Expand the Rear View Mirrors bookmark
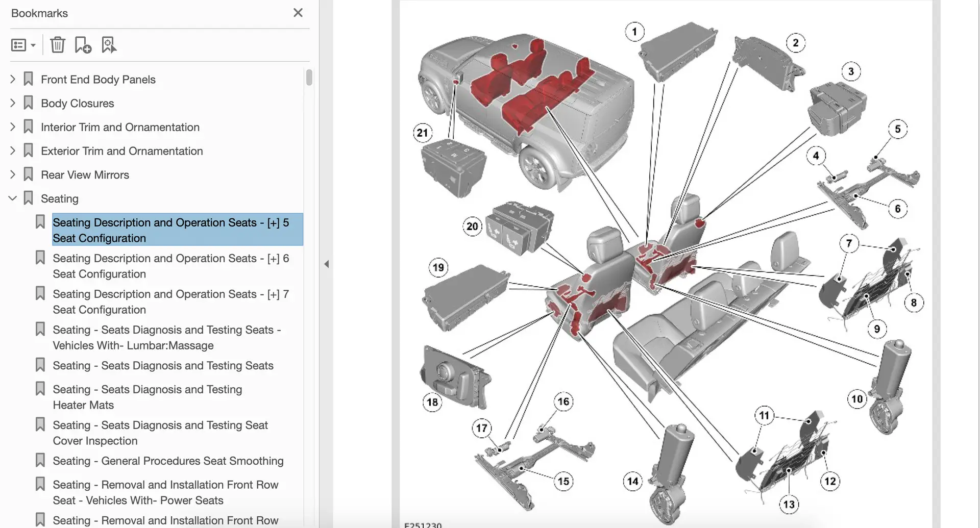 (13, 174)
